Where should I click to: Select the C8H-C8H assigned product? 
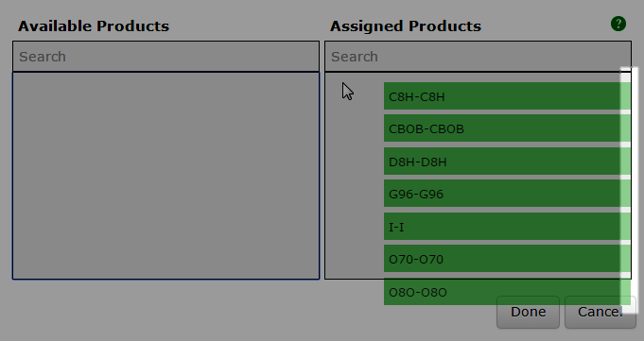click(x=502, y=96)
